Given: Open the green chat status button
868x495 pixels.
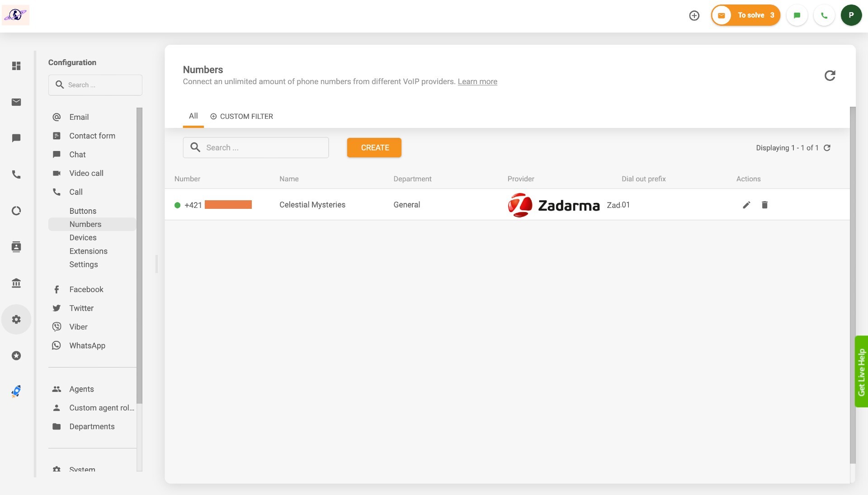Looking at the screenshot, I should pyautogui.click(x=797, y=15).
